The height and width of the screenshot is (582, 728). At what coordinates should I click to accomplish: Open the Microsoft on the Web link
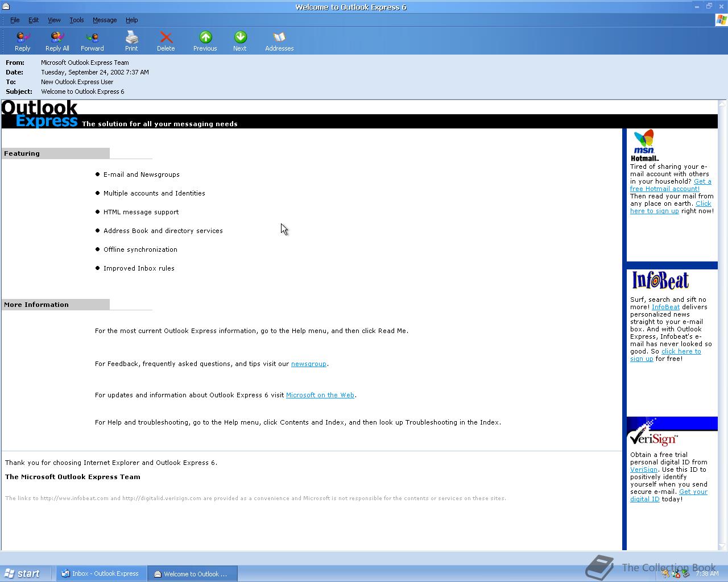pos(320,395)
